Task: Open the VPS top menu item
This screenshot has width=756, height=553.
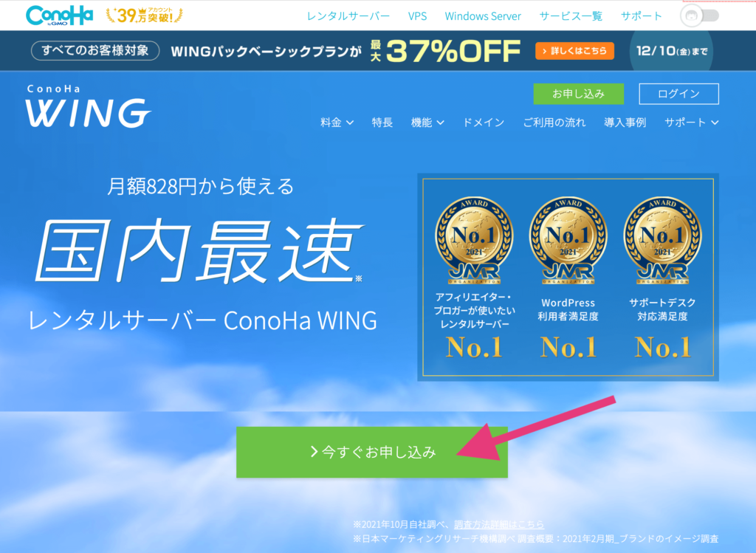Action: tap(417, 16)
